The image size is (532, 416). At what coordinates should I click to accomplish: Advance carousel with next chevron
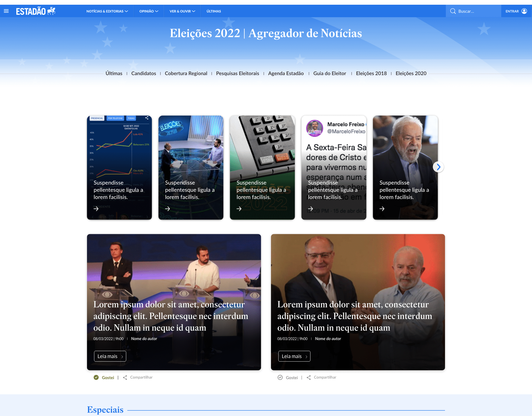tap(438, 167)
